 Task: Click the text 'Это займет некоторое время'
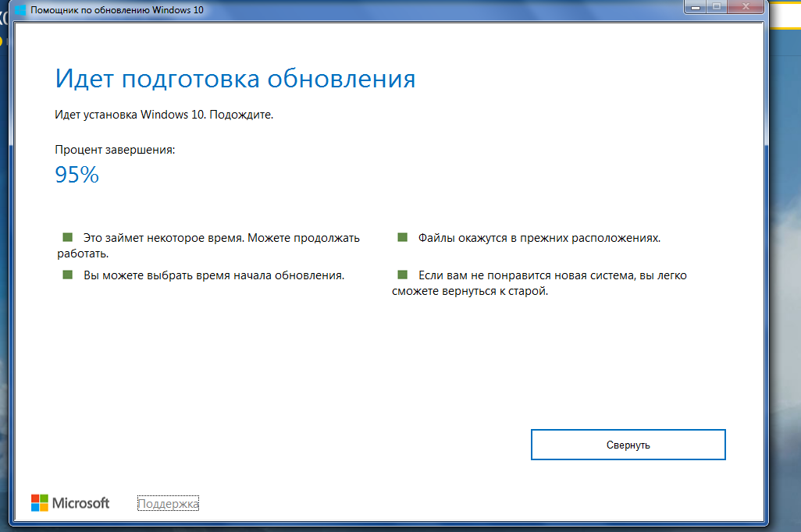point(164,238)
